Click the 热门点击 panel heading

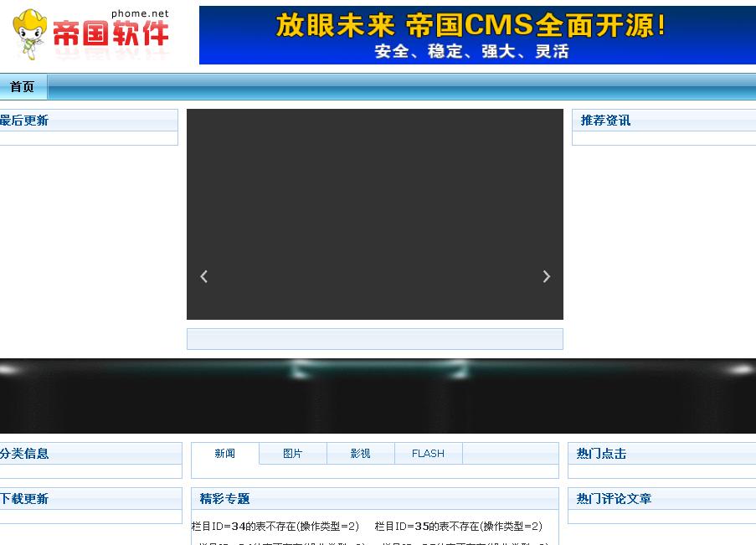click(601, 454)
